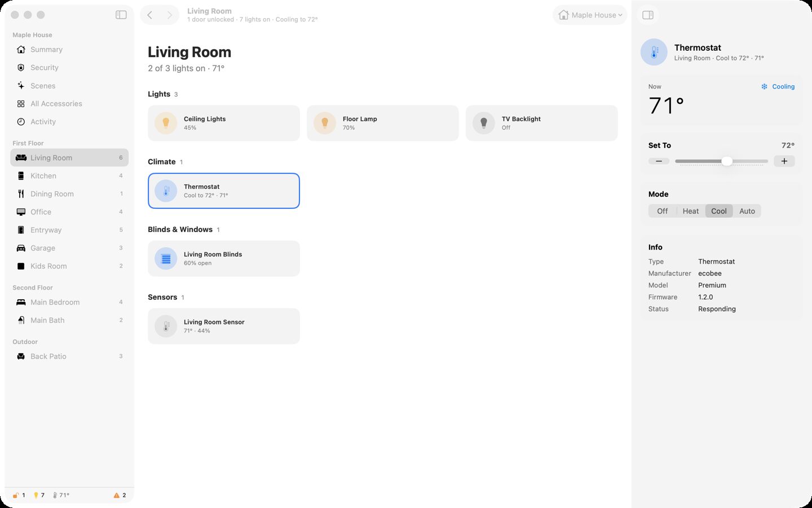Image resolution: width=812 pixels, height=508 pixels.
Task: Open All Accessories in the sidebar
Action: coord(69,104)
